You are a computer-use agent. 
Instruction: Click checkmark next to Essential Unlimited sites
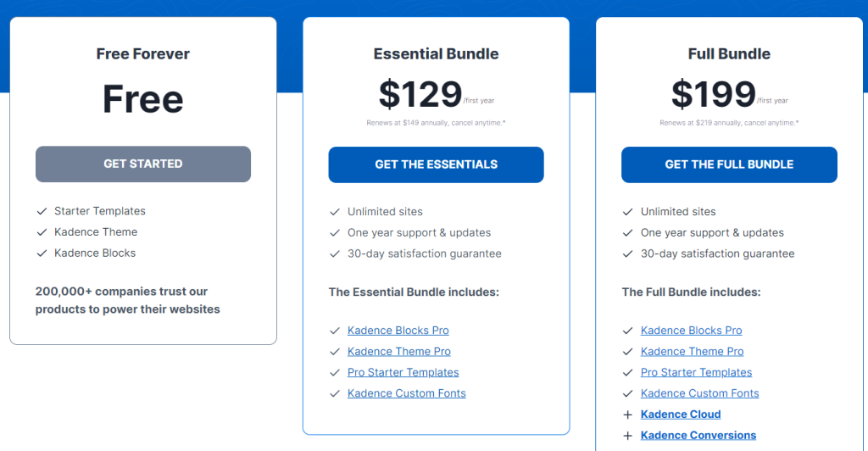(334, 212)
